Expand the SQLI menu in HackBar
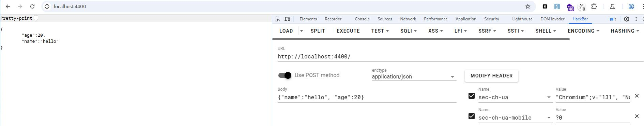The image size is (644, 126). [409, 31]
